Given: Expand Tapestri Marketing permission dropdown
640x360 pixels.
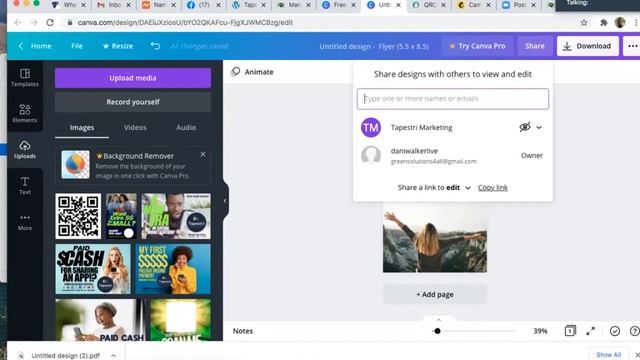Looking at the screenshot, I should (x=539, y=127).
